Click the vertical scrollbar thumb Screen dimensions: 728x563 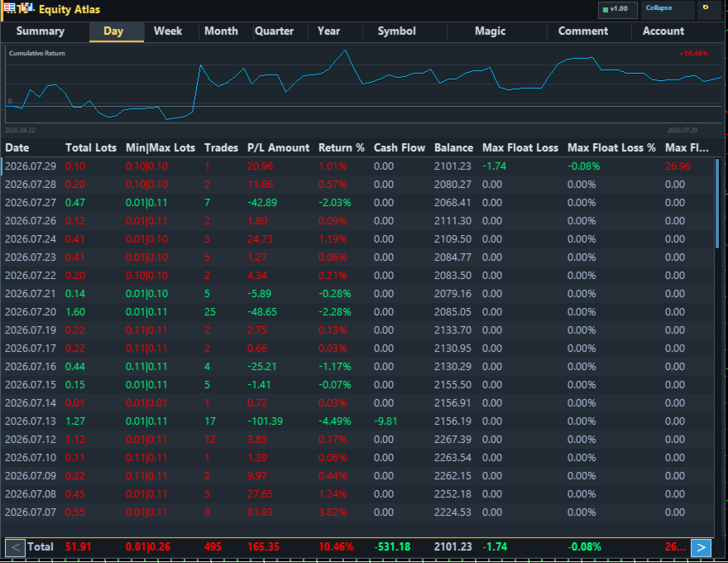click(x=717, y=204)
